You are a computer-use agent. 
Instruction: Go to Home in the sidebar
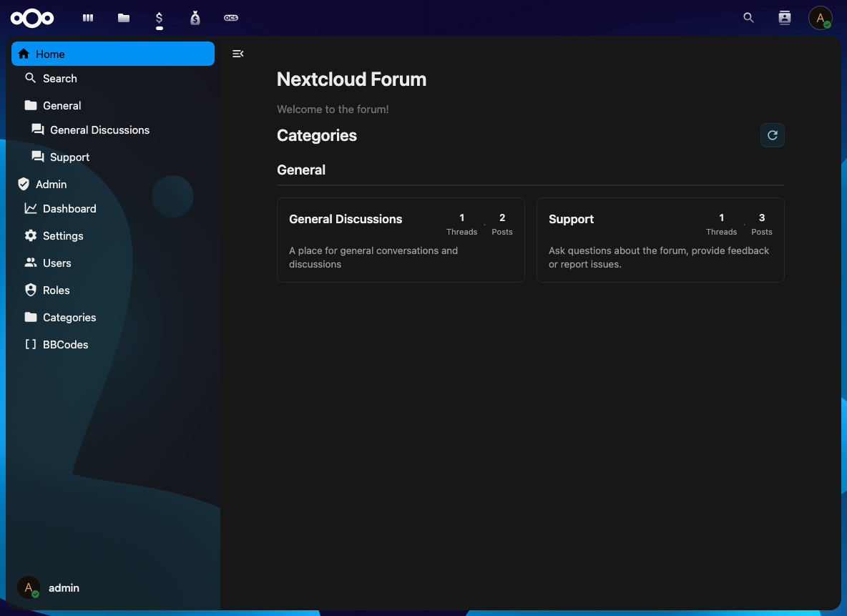tap(113, 54)
